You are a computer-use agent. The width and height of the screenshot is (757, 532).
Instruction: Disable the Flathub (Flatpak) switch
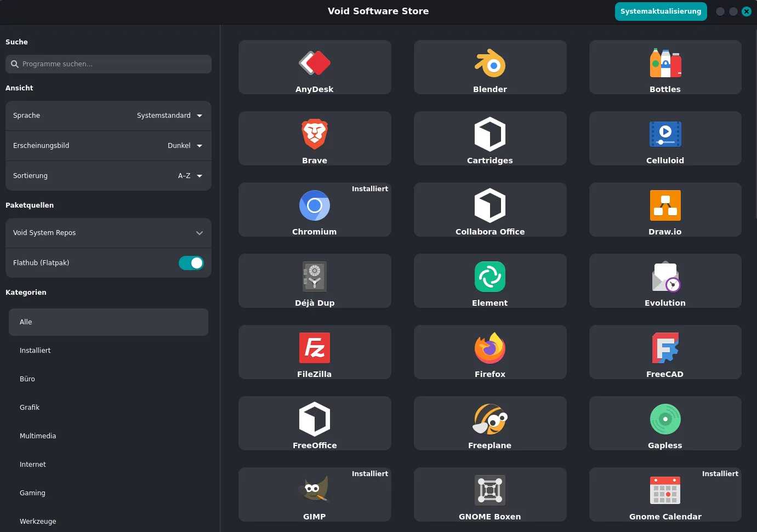[x=191, y=263]
